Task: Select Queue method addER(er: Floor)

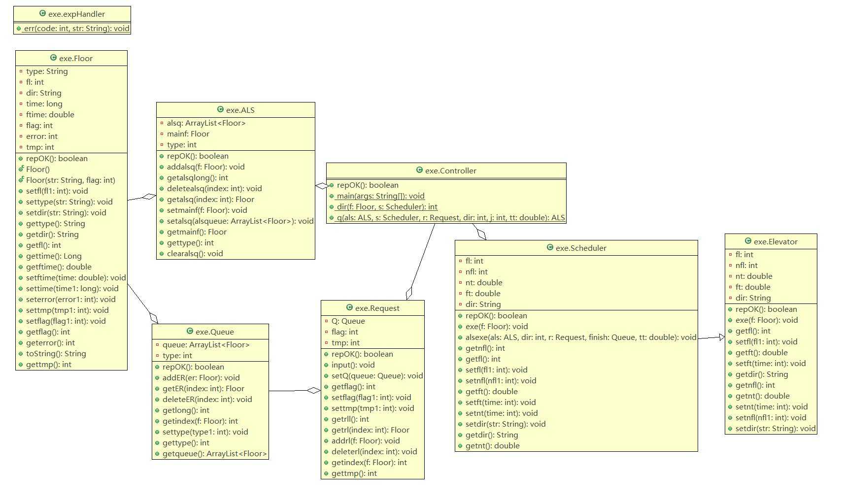Action: [201, 377]
